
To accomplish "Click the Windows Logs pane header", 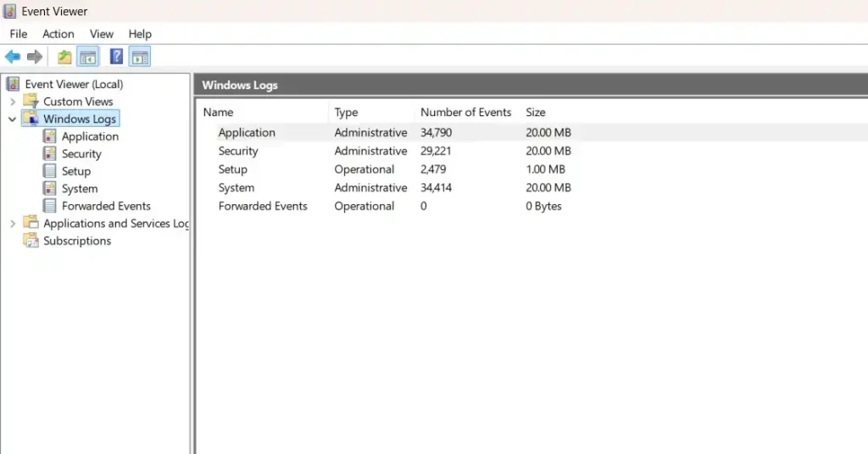I will coord(531,86).
